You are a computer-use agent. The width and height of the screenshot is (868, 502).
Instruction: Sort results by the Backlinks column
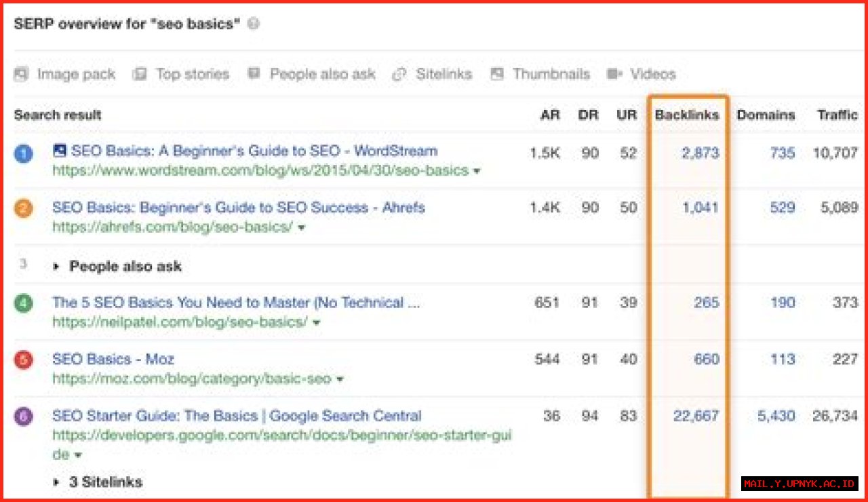click(x=686, y=115)
